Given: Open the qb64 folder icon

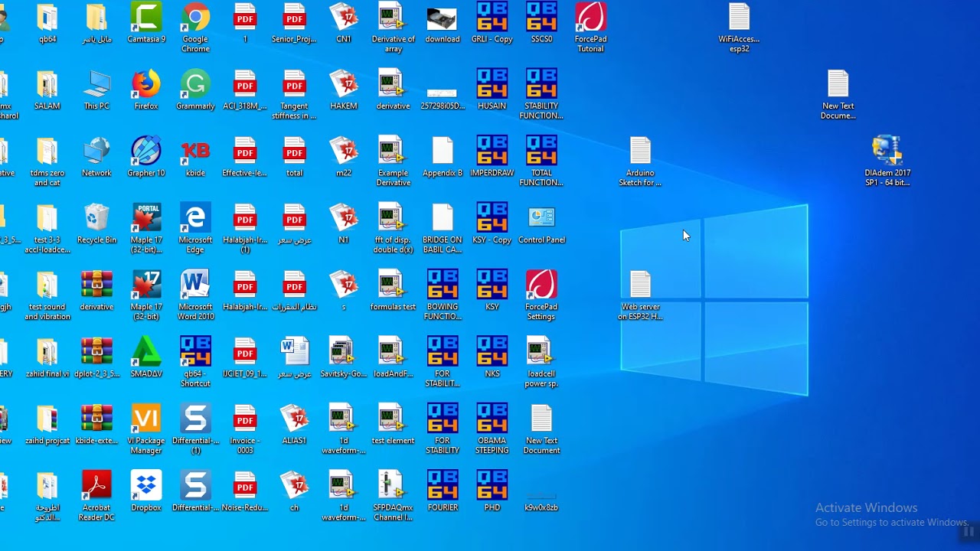Looking at the screenshot, I should pos(47,24).
